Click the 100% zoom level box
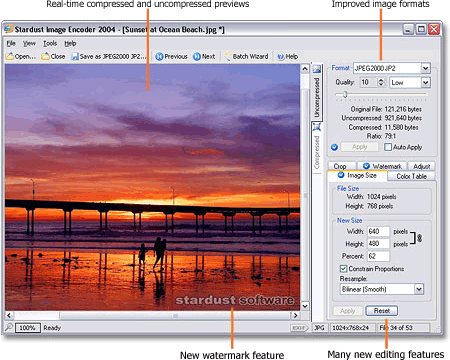The image size is (450, 360). point(28,328)
